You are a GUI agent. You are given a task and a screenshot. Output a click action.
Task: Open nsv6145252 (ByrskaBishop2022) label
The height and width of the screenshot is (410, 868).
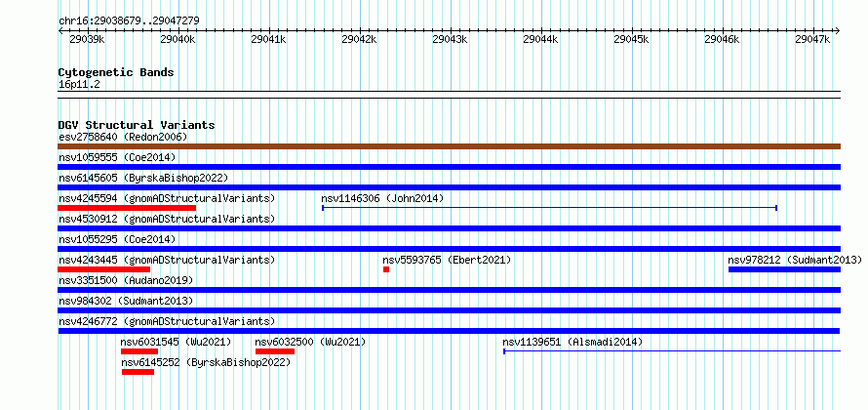(206, 362)
